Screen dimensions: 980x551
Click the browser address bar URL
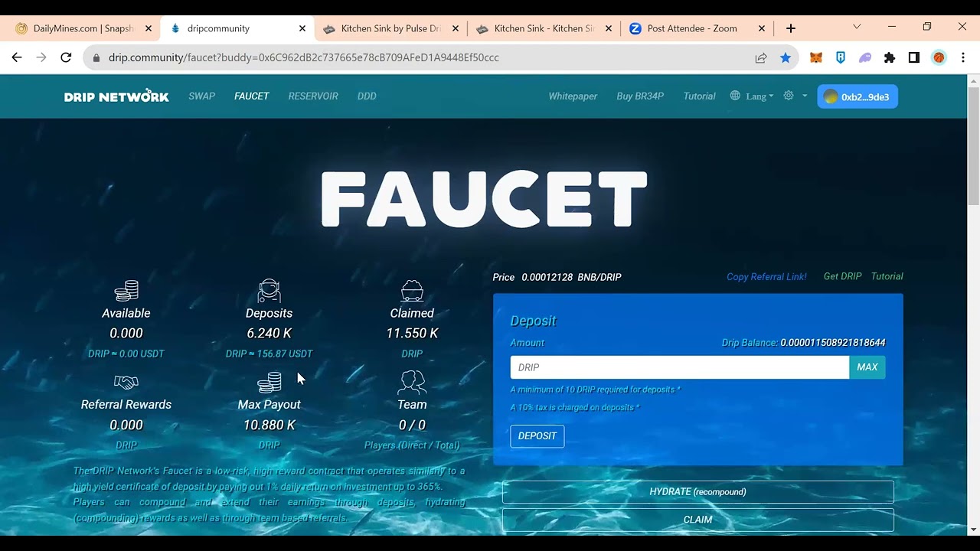coord(304,57)
